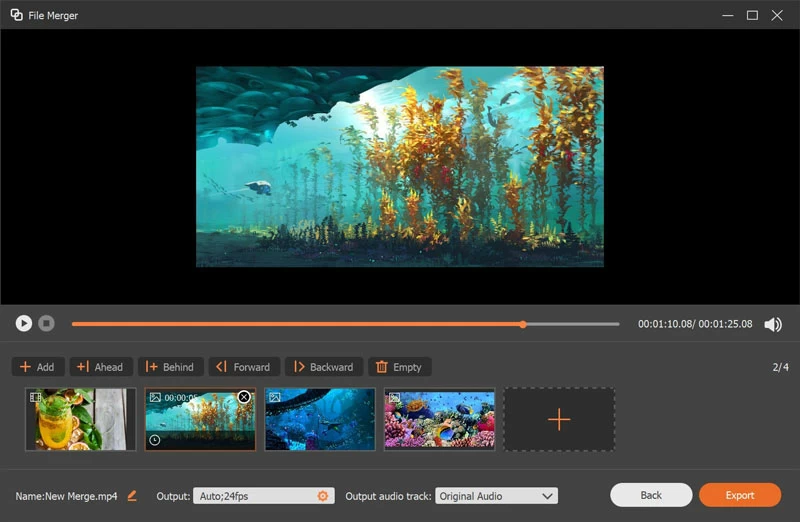Viewport: 800px width, 522px height.
Task: Stop the video playback
Action: (46, 324)
